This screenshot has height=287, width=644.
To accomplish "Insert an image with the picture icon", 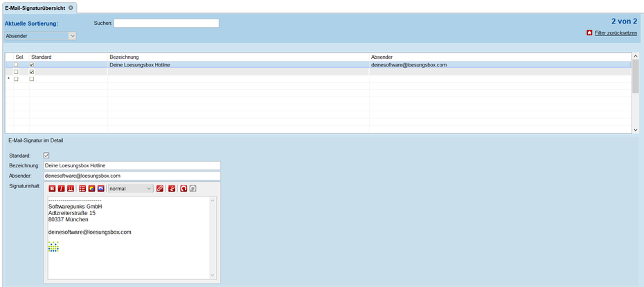I will coord(100,189).
